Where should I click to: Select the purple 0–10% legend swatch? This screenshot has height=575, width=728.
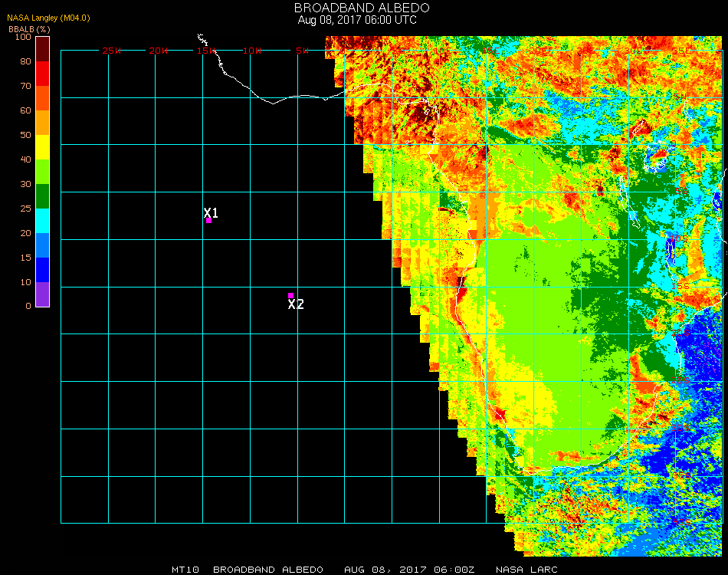(x=43, y=294)
